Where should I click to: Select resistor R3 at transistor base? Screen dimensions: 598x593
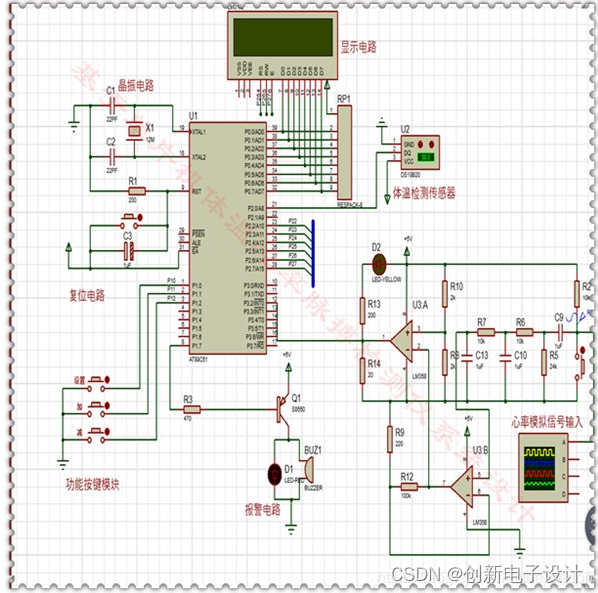pos(192,410)
